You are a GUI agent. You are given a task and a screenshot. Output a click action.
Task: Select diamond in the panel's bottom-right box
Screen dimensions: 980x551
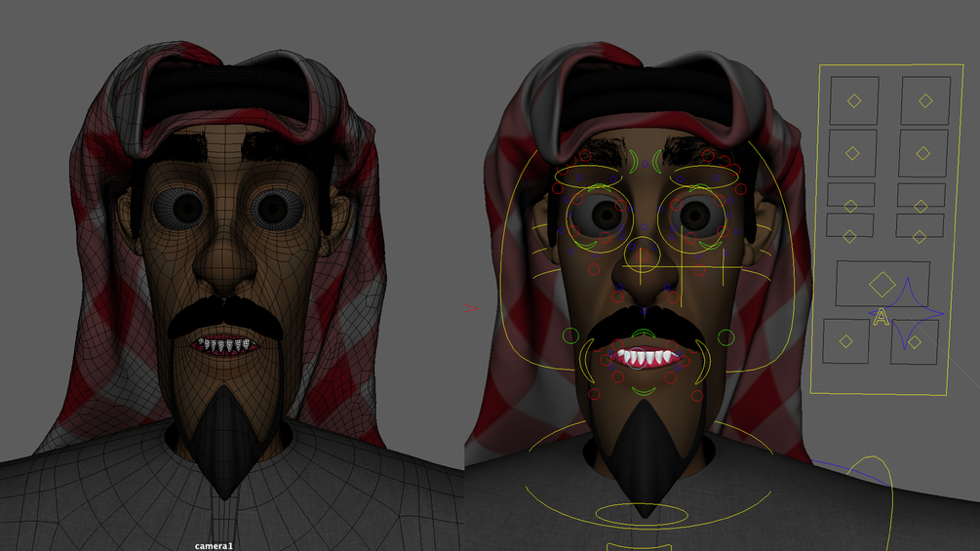(x=915, y=341)
